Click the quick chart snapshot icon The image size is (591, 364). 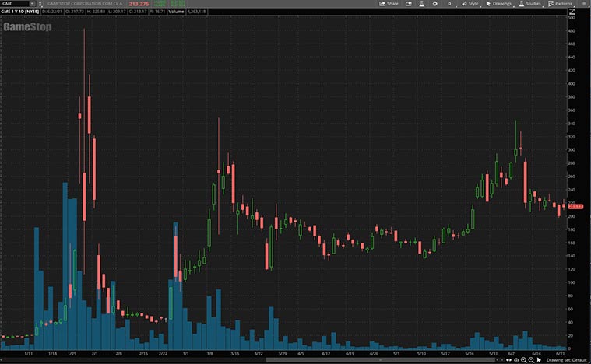[x=409, y=4]
